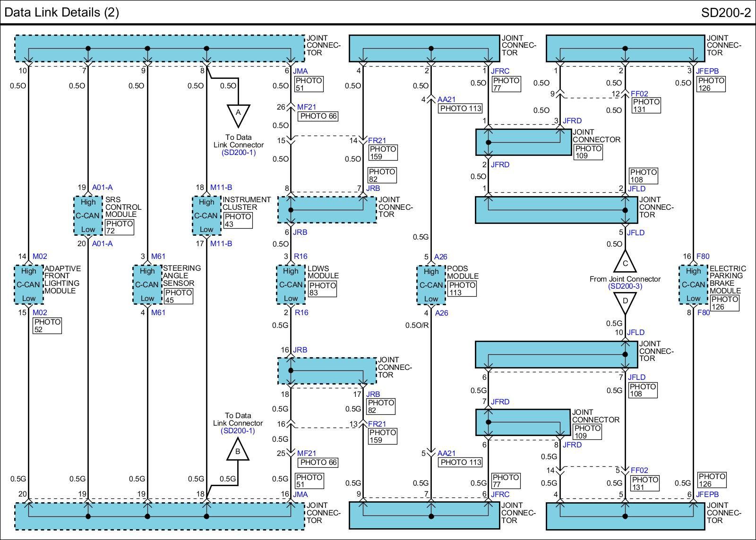Click the LDWS Module C-CAN block
The height and width of the screenshot is (540, 756).
[291, 285]
